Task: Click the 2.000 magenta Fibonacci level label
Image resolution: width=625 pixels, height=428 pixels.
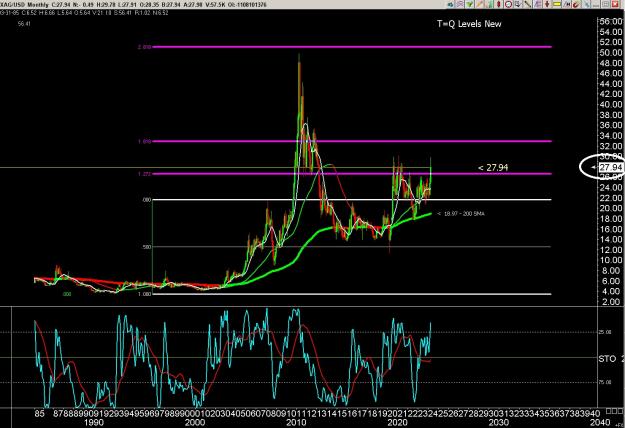Action: (144, 47)
